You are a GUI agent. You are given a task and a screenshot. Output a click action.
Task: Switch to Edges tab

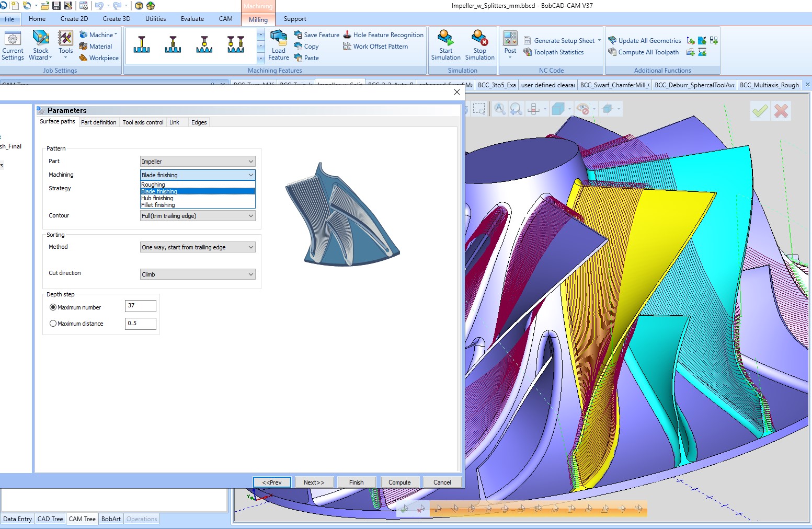point(199,122)
